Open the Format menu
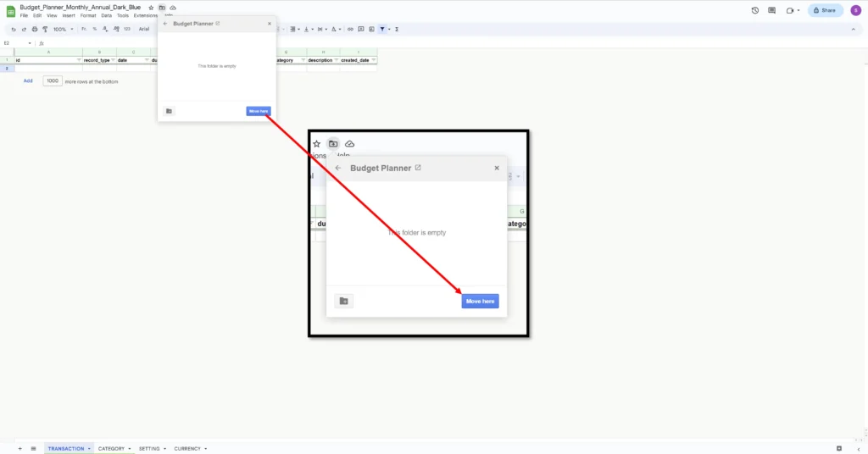 pos(87,15)
